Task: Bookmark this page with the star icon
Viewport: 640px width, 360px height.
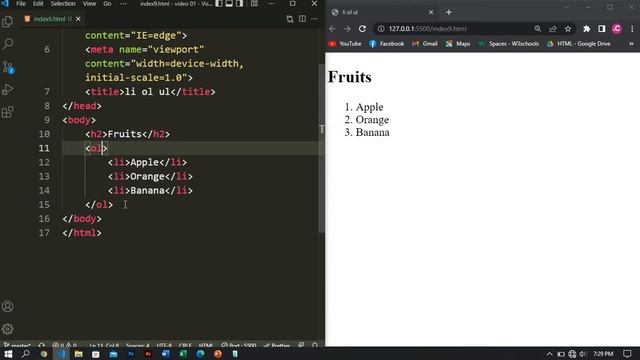Action: (568, 29)
